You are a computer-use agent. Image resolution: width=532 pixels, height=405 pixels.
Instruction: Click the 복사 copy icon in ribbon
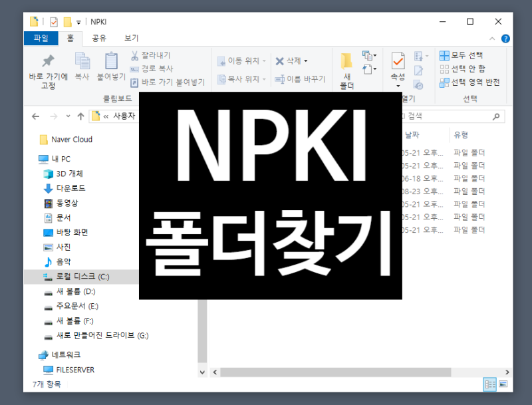(x=82, y=61)
